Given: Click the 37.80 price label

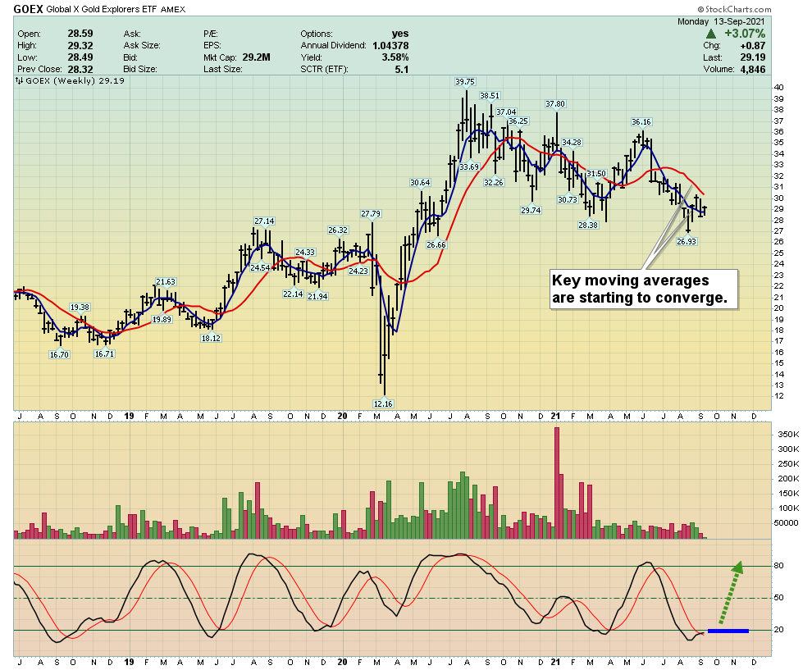Looking at the screenshot, I should (x=555, y=104).
